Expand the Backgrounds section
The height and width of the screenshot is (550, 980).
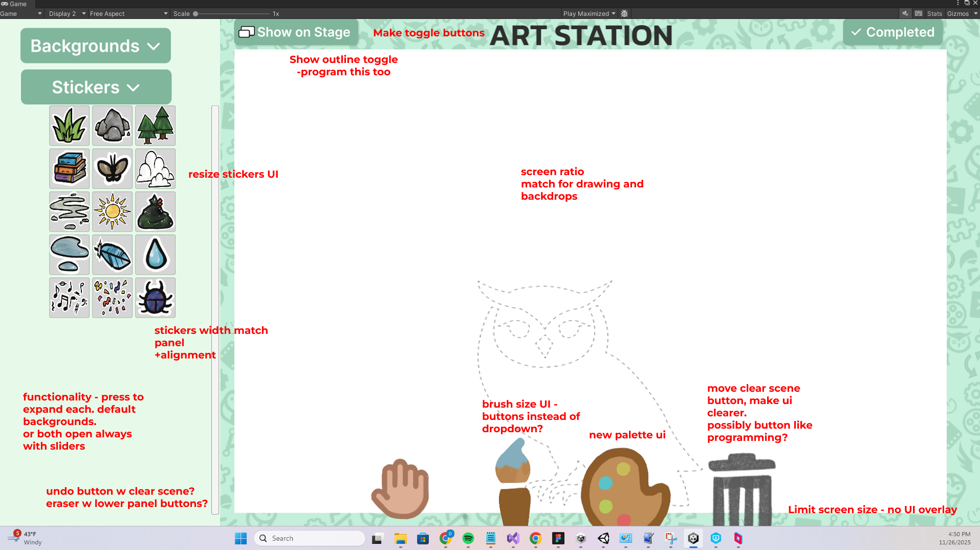[x=96, y=46]
